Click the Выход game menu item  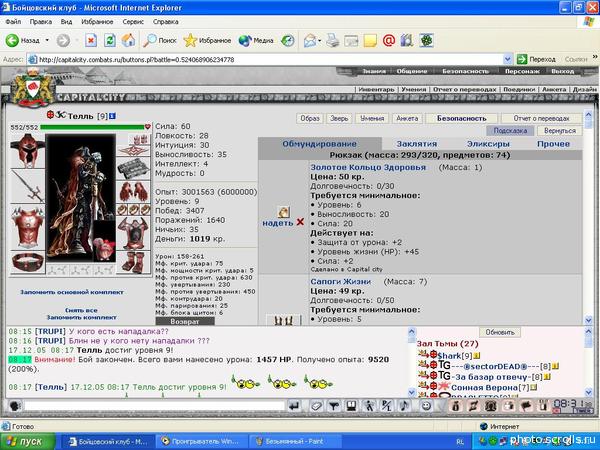point(562,71)
